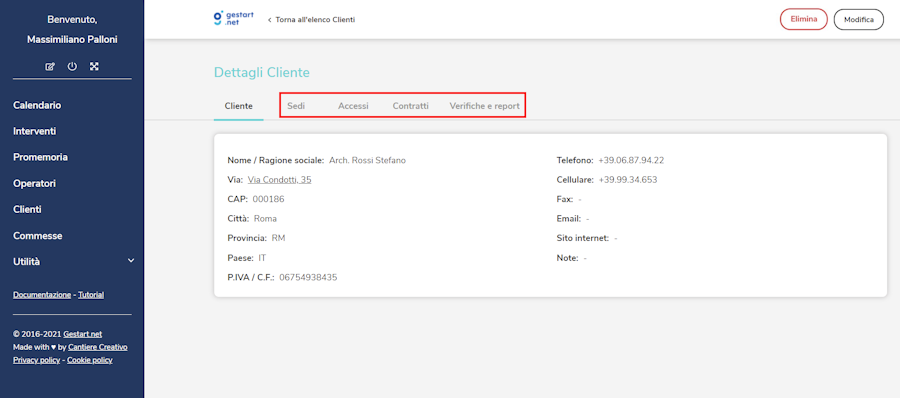
Task: Open the Cantiere Creativo link
Action: pyautogui.click(x=98, y=347)
